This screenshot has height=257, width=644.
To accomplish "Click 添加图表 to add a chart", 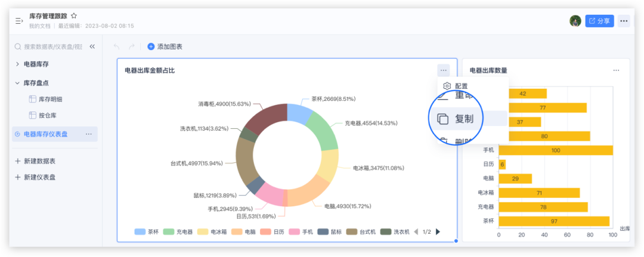I will click(x=165, y=47).
